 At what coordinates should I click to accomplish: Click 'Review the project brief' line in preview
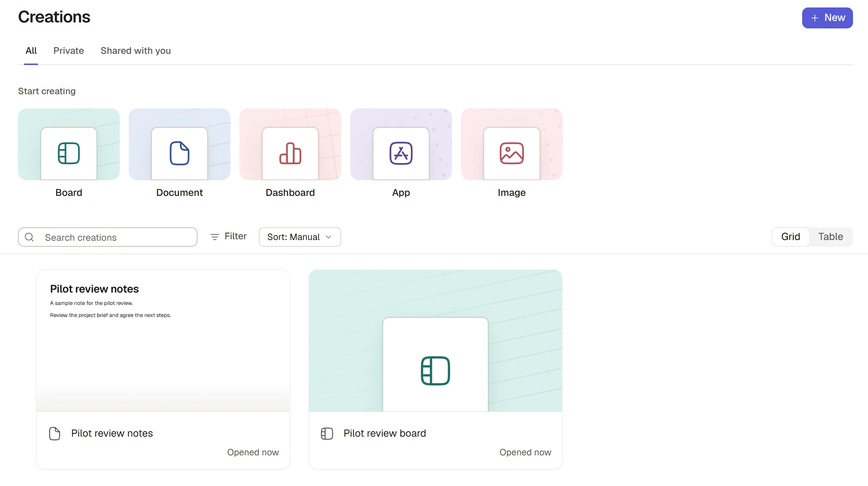[x=110, y=315]
